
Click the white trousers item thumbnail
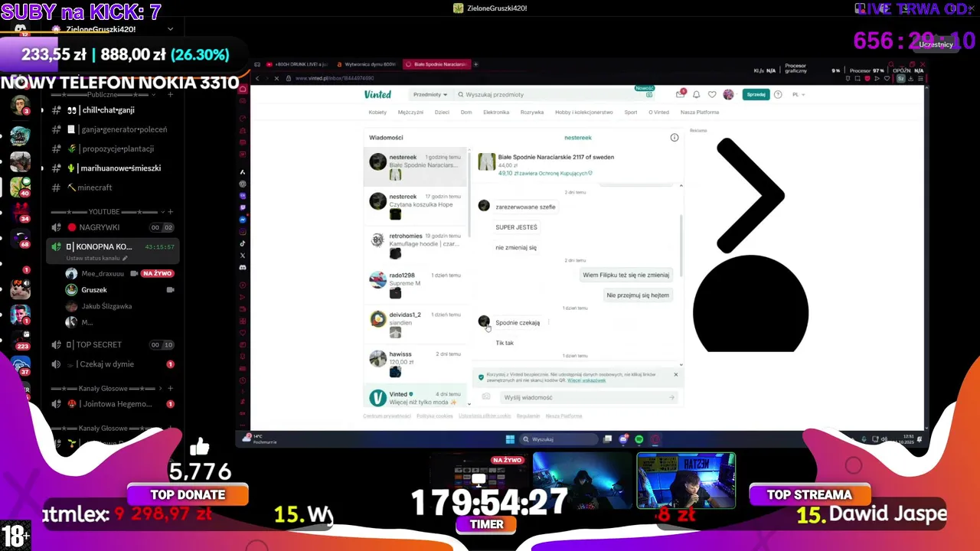tap(486, 161)
